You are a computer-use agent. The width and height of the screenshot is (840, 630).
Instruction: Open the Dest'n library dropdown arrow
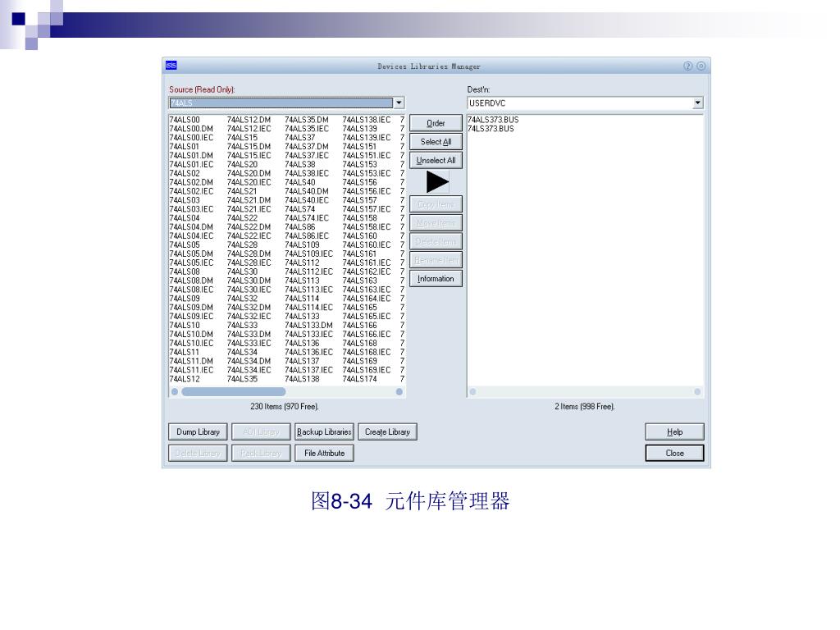(697, 103)
